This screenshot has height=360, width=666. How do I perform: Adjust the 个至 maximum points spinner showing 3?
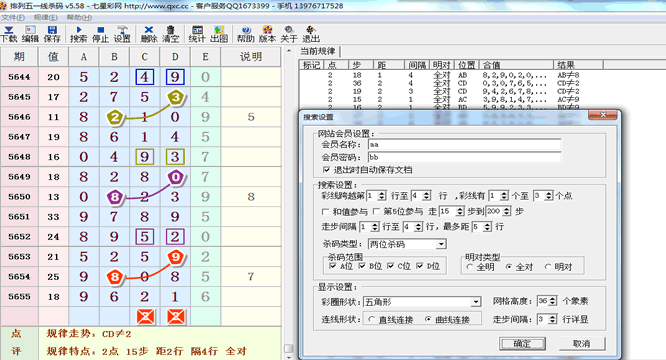[x=549, y=196]
